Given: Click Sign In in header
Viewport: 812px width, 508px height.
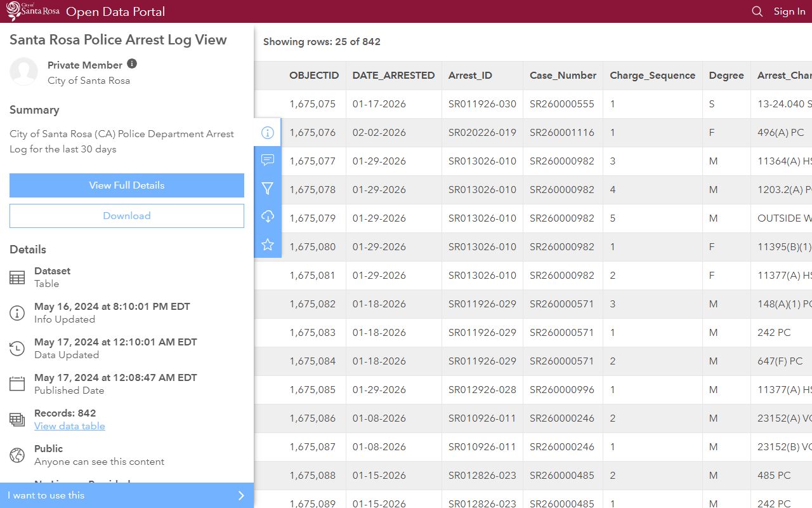Looking at the screenshot, I should (x=789, y=11).
